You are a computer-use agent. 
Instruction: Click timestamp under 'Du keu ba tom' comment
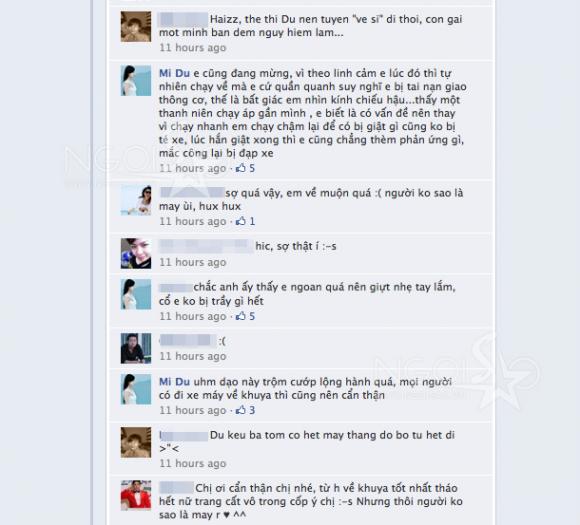tap(193, 464)
